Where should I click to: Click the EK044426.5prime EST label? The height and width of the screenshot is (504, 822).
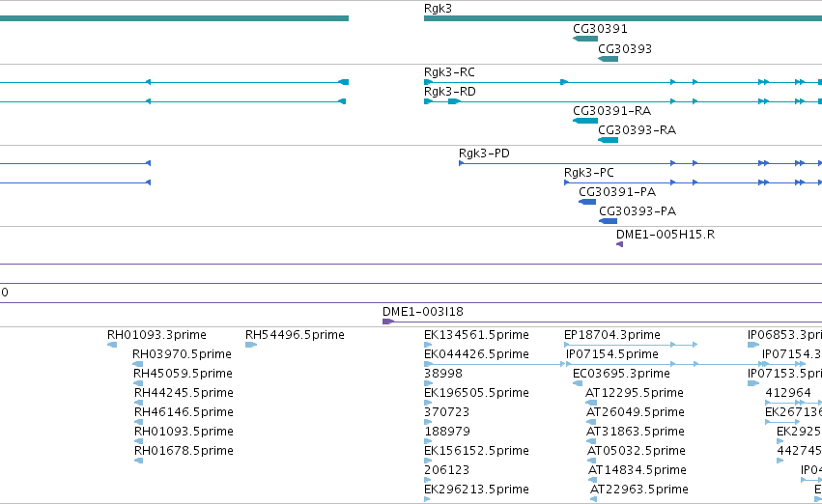coord(476,354)
